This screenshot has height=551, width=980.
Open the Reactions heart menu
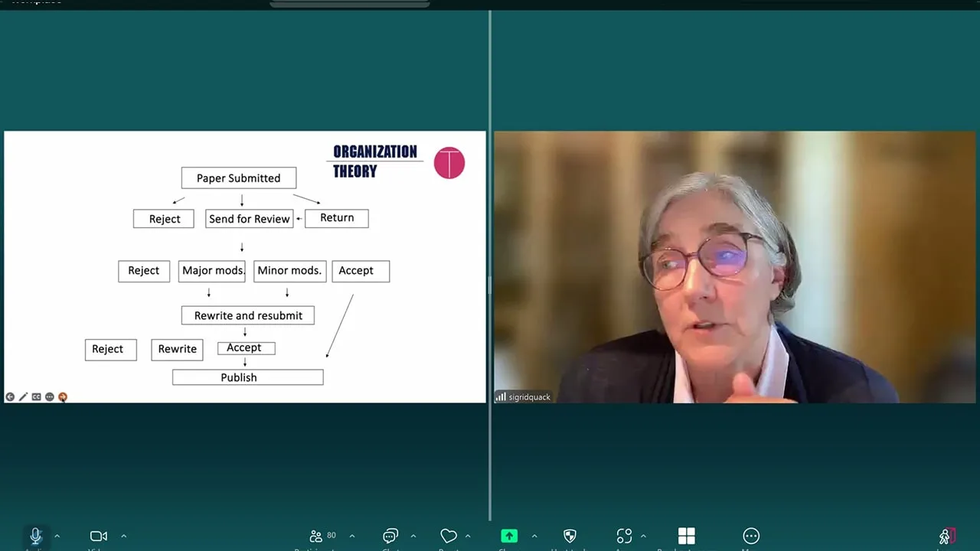click(x=449, y=536)
